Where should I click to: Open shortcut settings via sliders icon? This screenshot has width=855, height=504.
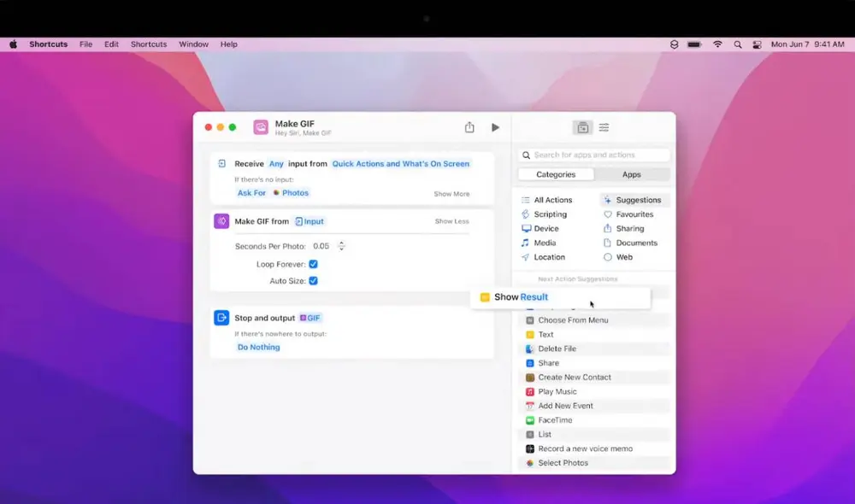point(604,126)
